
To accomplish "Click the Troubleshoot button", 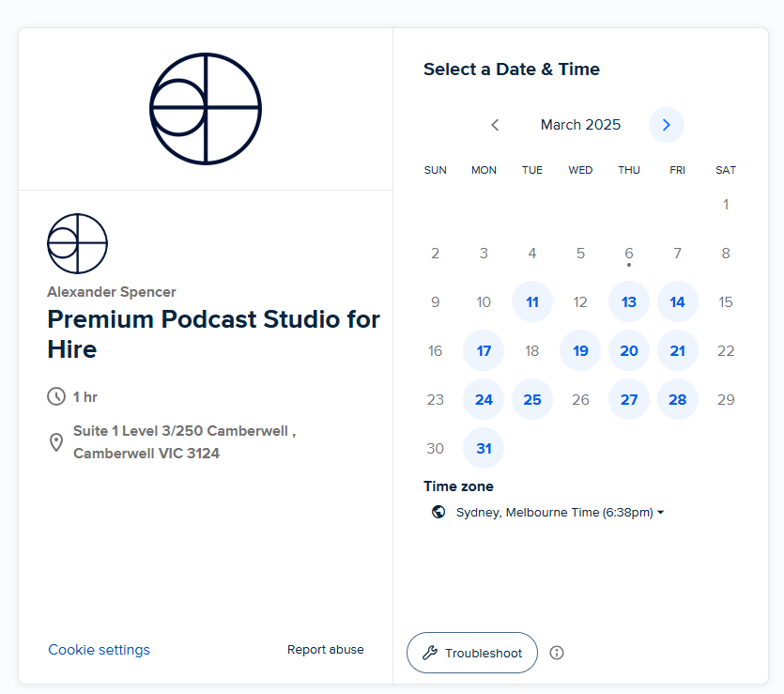I will point(472,653).
